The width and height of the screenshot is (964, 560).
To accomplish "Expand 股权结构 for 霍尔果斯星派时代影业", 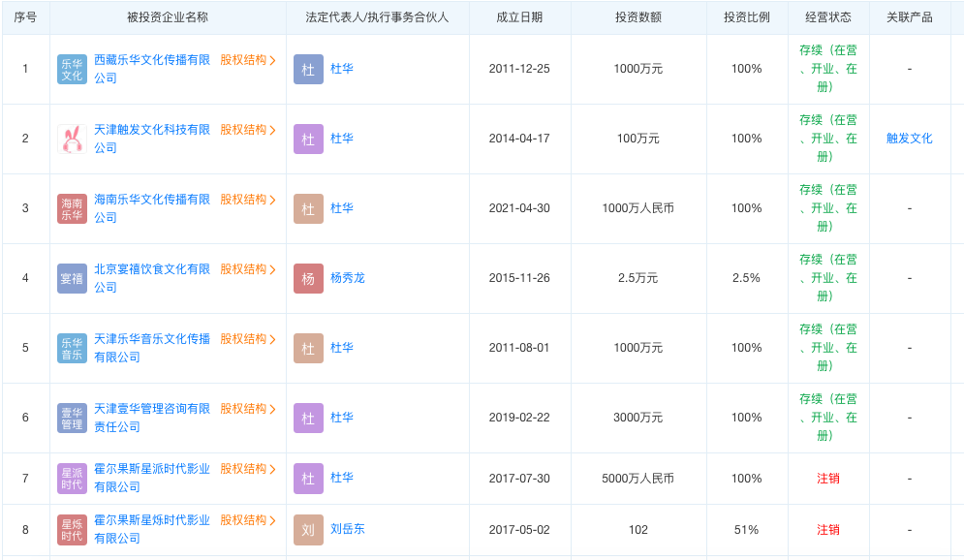I will (248, 469).
